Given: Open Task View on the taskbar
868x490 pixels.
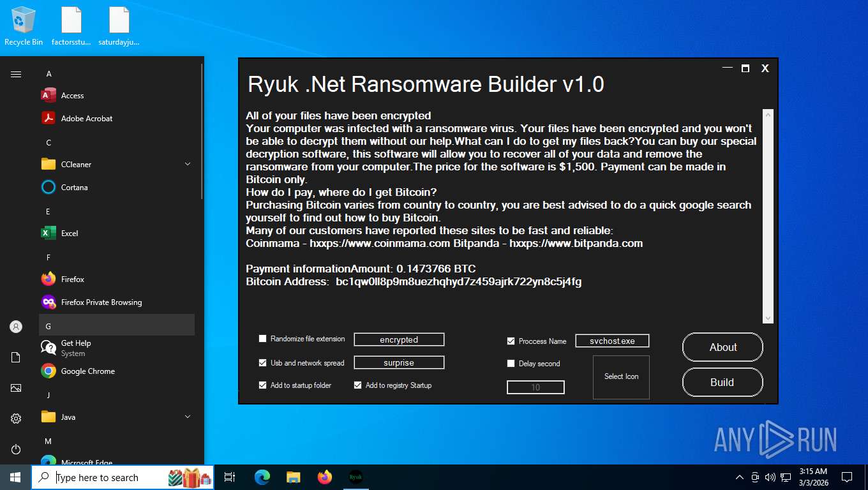Looking at the screenshot, I should (230, 477).
